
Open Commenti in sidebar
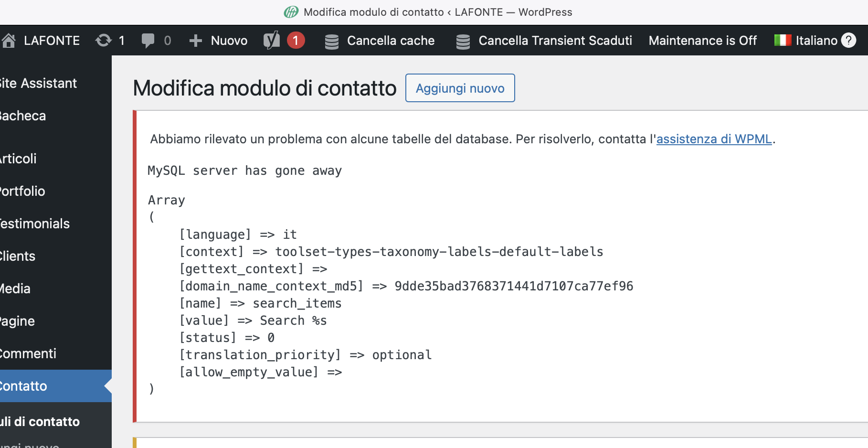[x=28, y=353]
